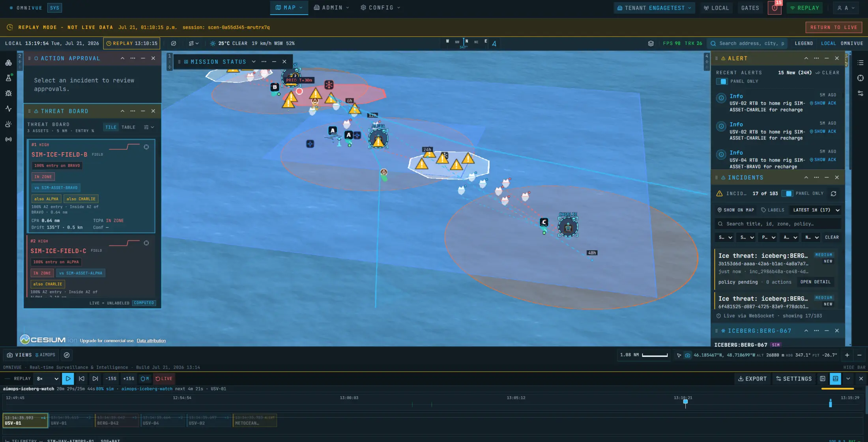Image resolution: width=868 pixels, height=442 pixels.
Task: Open the MAP menu
Action: tap(289, 7)
